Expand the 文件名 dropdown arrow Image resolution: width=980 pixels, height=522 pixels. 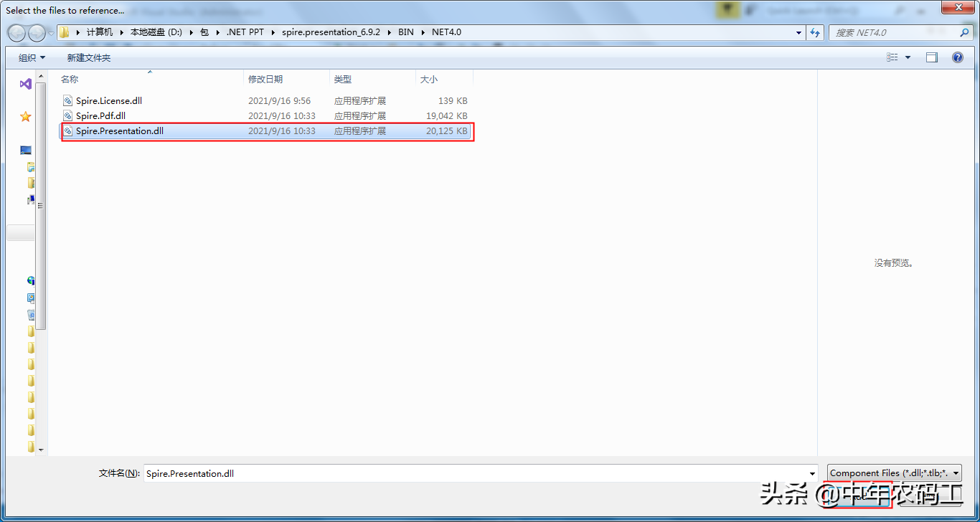pos(812,473)
